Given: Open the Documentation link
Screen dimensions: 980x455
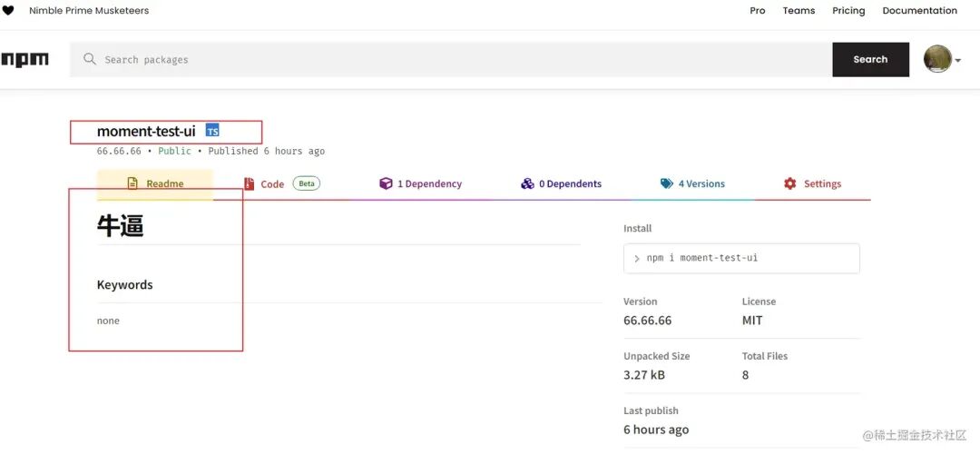Looking at the screenshot, I should tap(919, 11).
